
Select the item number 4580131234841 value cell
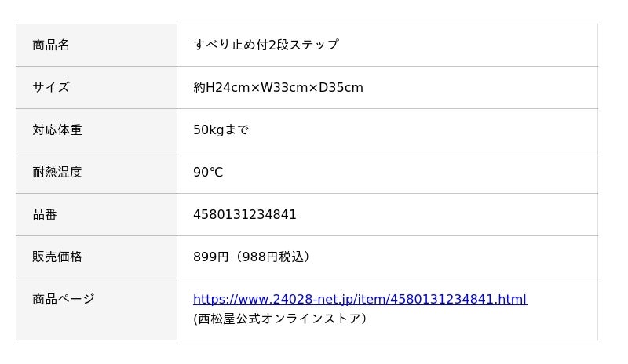pos(245,214)
